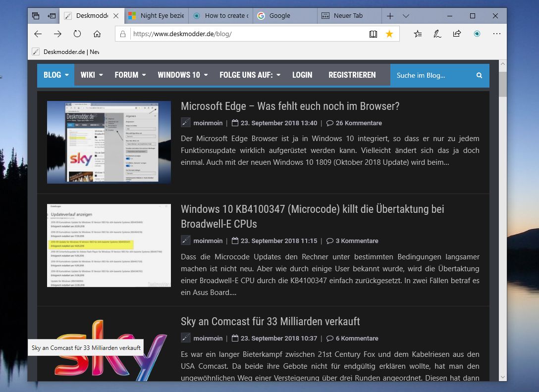The image size is (539, 392).
Task: Select the Deskmodder tab
Action: pyautogui.click(x=92, y=16)
